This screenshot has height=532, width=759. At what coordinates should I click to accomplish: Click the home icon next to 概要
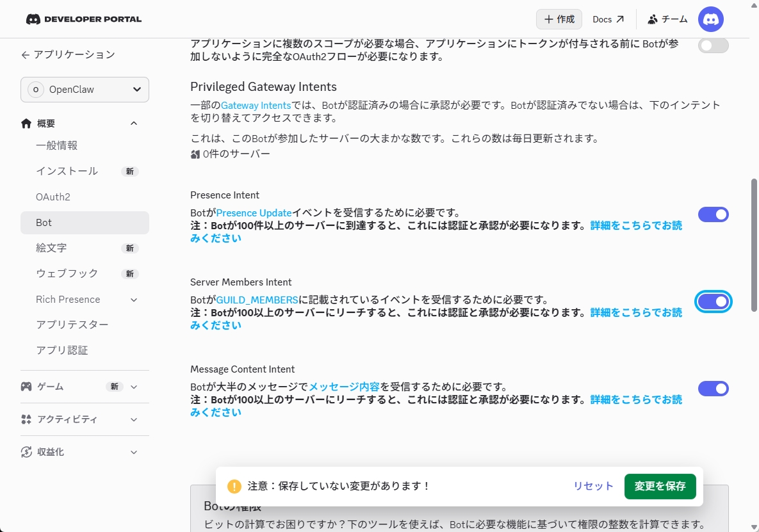(x=26, y=123)
